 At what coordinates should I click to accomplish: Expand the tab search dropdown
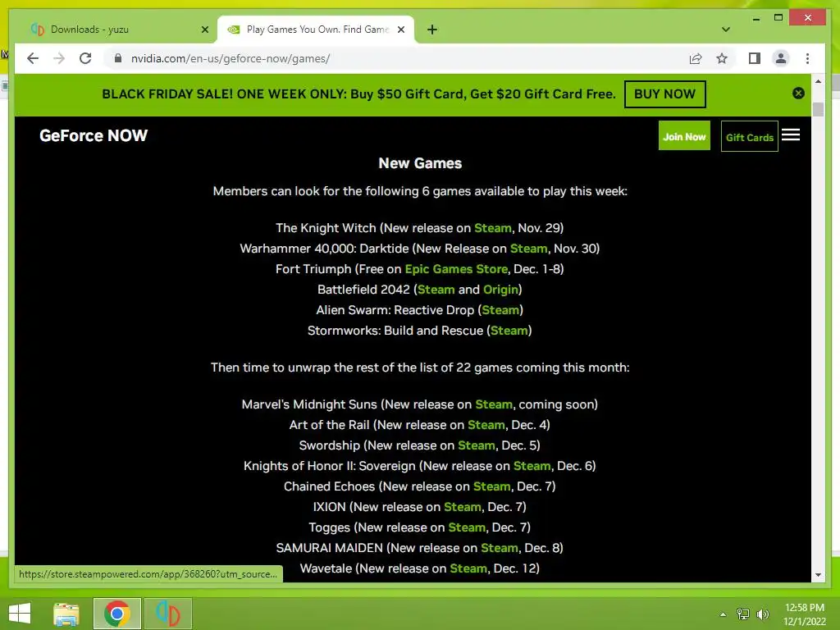click(726, 30)
